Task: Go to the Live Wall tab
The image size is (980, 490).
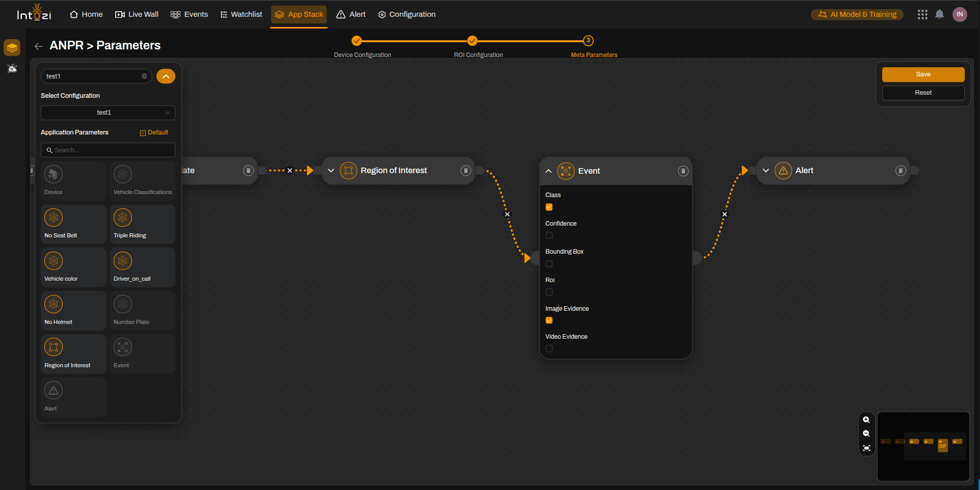Action: [137, 14]
